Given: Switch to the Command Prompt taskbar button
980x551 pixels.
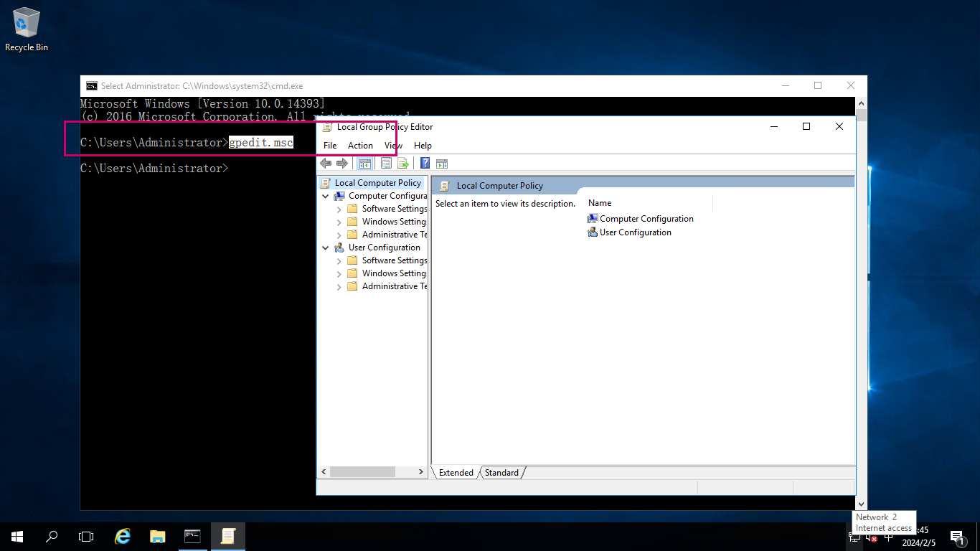Looking at the screenshot, I should (x=192, y=537).
